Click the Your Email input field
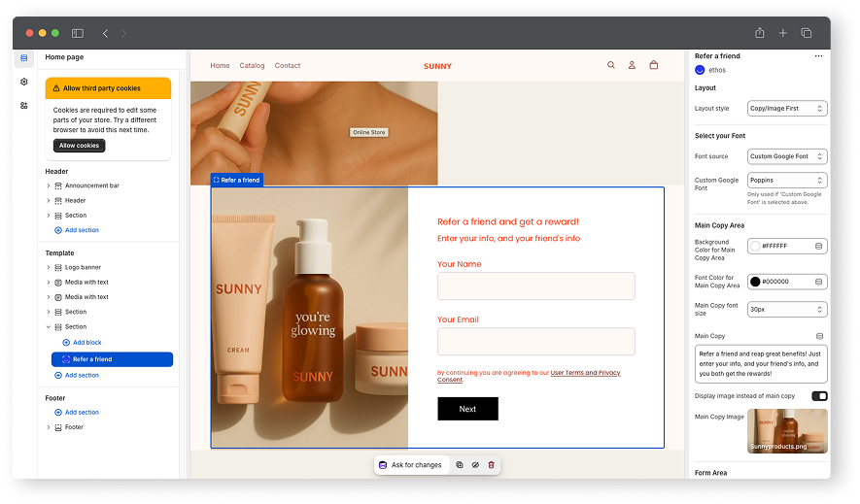 pyautogui.click(x=536, y=341)
